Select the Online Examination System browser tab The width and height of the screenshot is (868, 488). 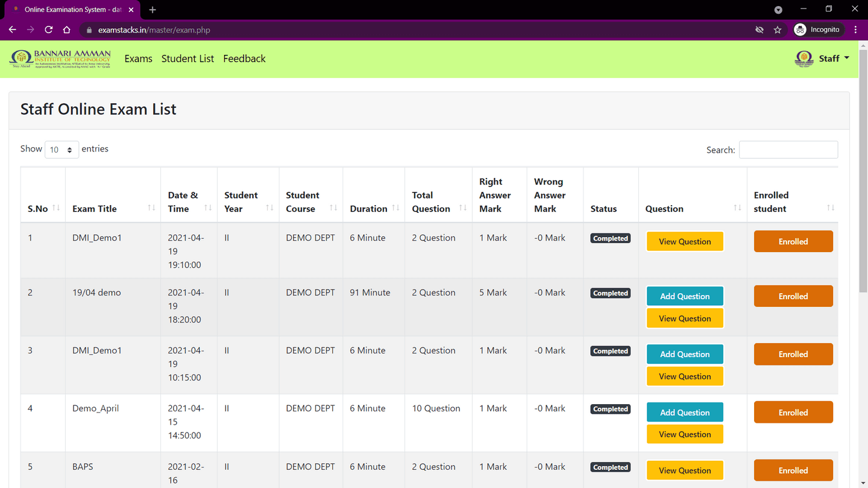[x=72, y=10]
